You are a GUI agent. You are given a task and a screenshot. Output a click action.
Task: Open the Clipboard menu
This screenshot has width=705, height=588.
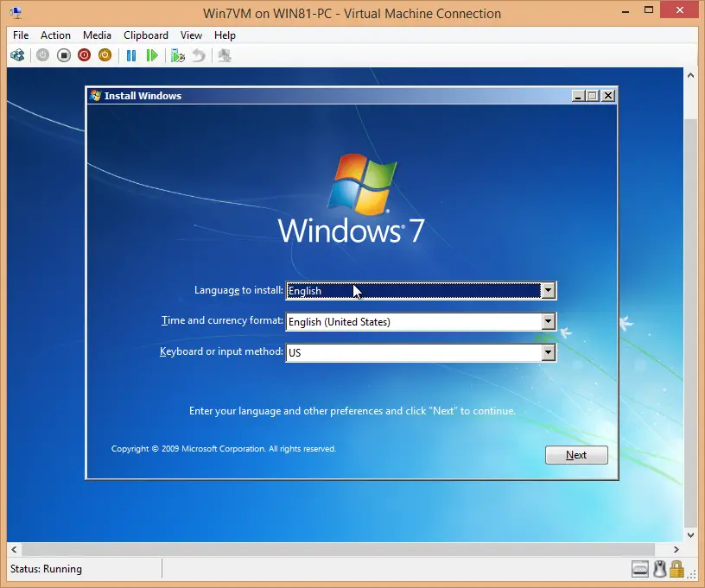(146, 35)
